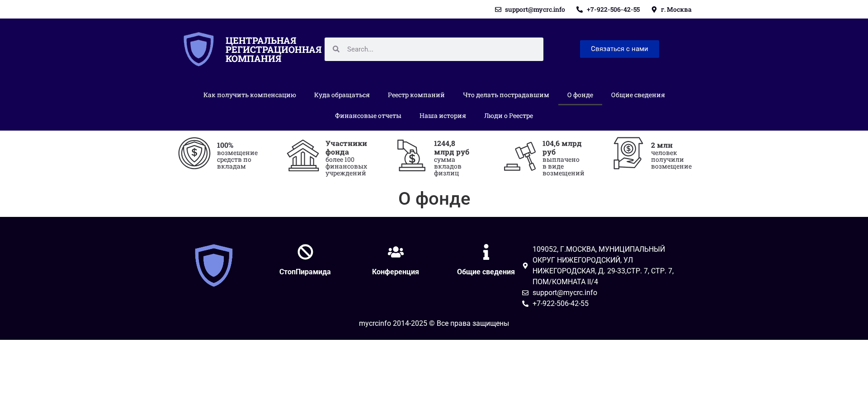Click the shield logo in the header
Image resolution: width=868 pixels, height=418 pixels.
(x=198, y=48)
